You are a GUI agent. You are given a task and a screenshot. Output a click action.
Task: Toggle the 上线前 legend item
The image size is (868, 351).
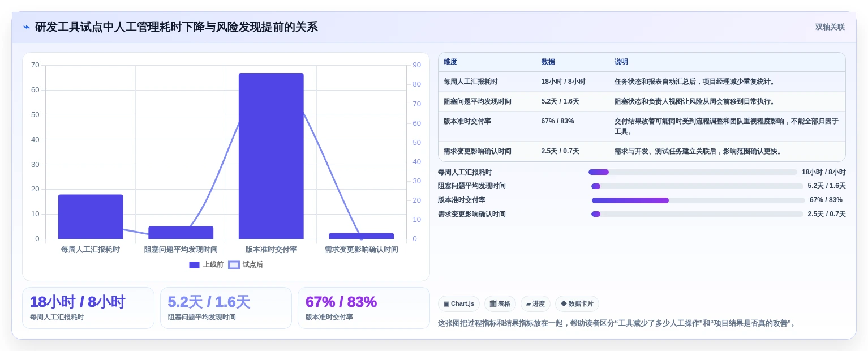click(x=207, y=264)
